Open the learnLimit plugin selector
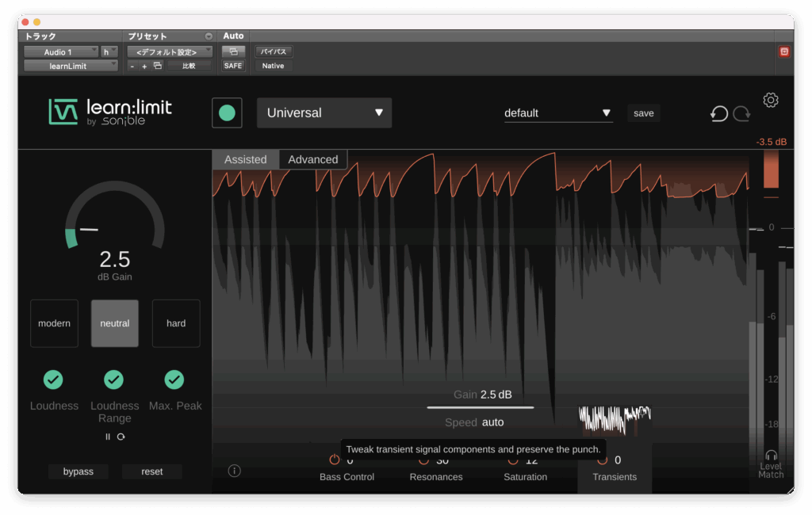This screenshot has width=812, height=515. click(x=71, y=66)
